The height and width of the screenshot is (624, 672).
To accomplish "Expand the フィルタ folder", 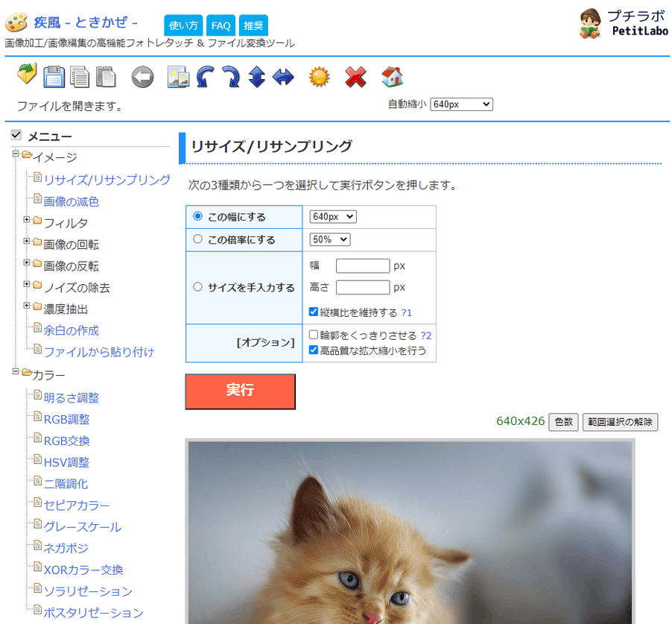I will 27,220.
